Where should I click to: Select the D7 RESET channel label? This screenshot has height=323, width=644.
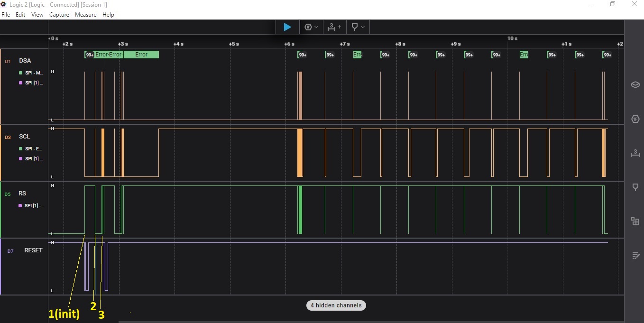[33, 250]
